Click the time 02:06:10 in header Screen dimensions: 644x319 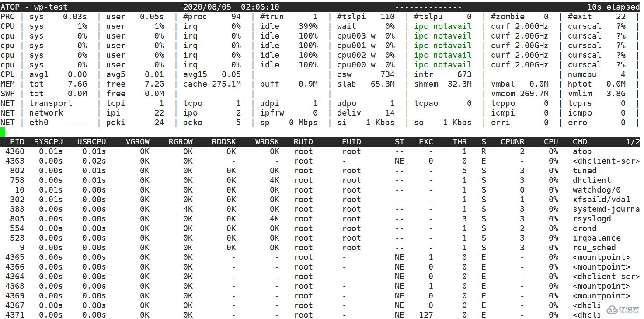(260, 7)
